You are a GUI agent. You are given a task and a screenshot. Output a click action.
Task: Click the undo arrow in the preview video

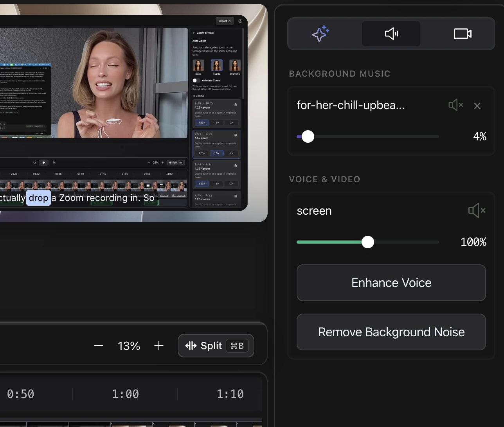tap(34, 163)
